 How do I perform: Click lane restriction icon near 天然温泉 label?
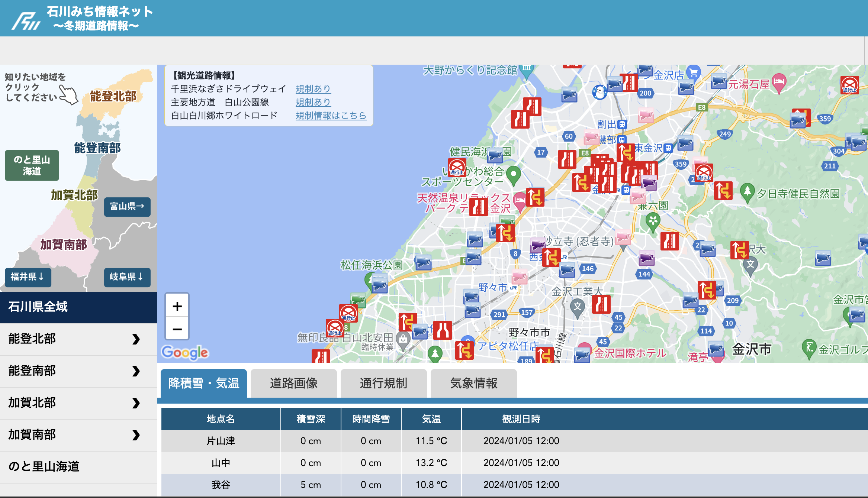[478, 207]
